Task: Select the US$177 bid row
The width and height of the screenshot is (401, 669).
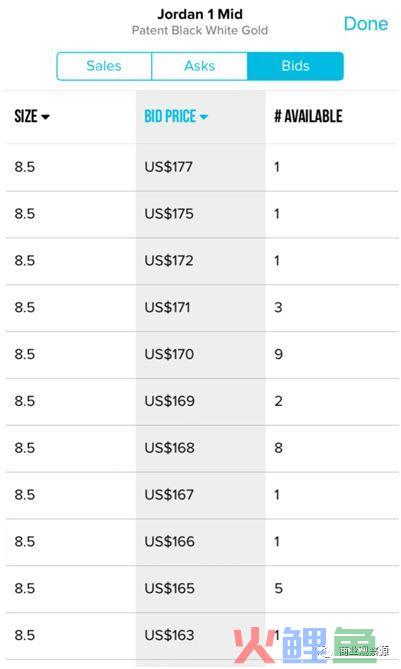Action: (x=202, y=167)
